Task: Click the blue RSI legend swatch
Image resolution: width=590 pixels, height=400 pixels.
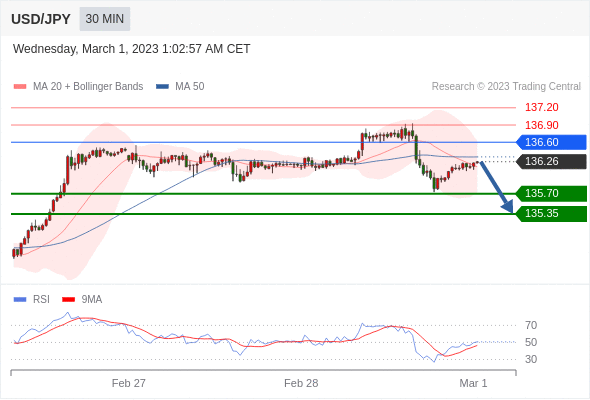Action: click(20, 300)
